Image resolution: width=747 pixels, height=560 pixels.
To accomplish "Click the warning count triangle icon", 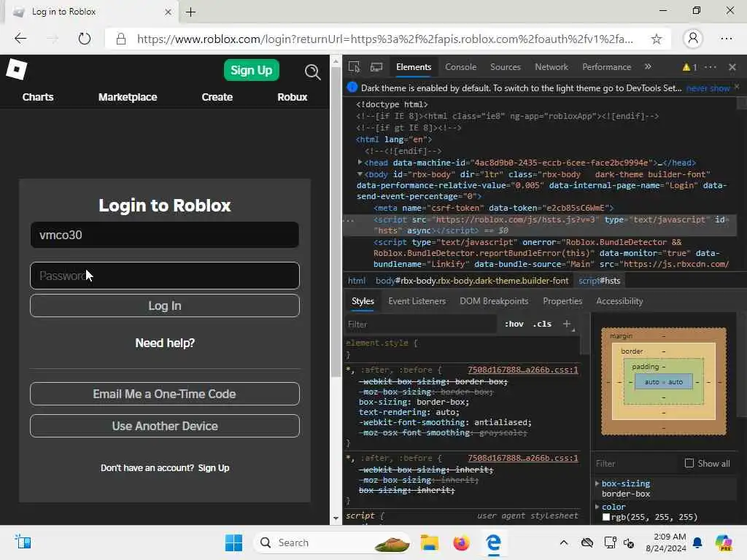I will (686, 67).
